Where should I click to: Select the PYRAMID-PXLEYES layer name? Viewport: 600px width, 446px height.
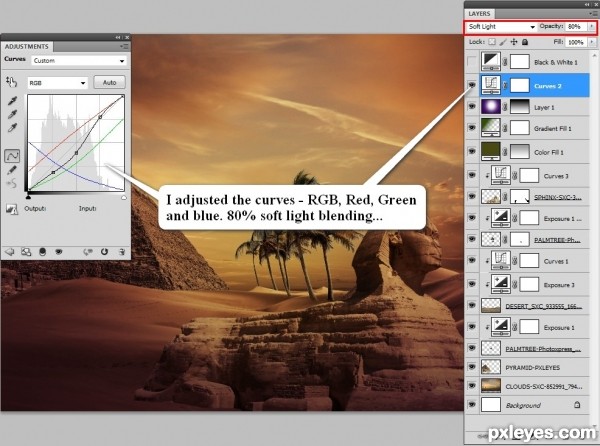point(532,367)
